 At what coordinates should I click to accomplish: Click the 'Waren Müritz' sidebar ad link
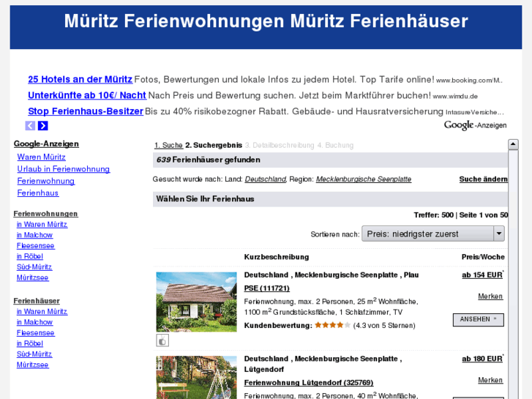pos(42,157)
